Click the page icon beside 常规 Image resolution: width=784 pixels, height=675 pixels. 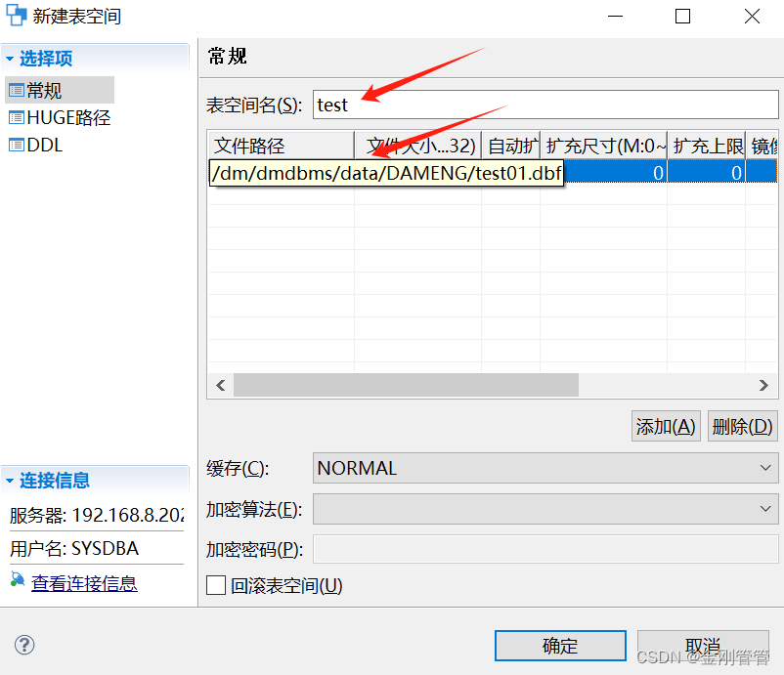click(18, 90)
